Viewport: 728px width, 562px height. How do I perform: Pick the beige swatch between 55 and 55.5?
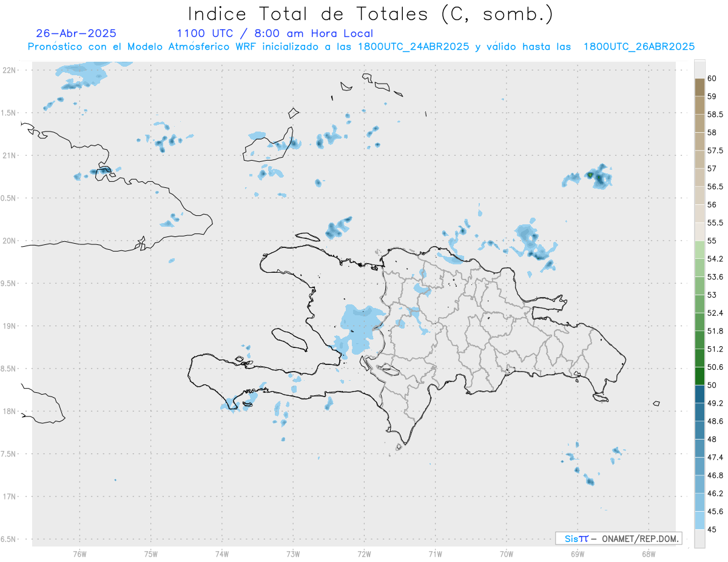point(699,232)
